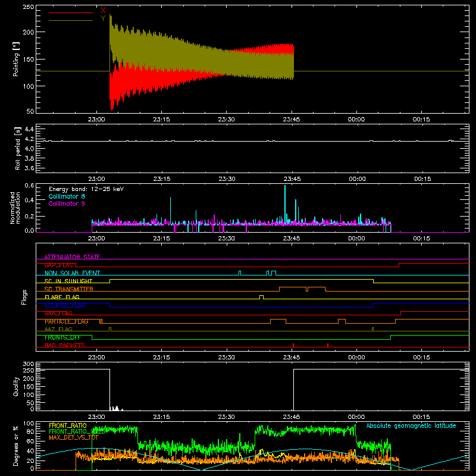The width and height of the screenshot is (476, 476).
Task: Click the tallest Collimator 8 spike near 23:43
Action: pos(285,203)
